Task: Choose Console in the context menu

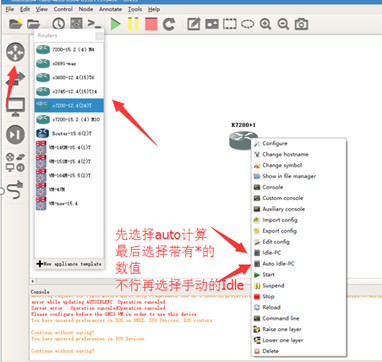Action: pos(299,187)
